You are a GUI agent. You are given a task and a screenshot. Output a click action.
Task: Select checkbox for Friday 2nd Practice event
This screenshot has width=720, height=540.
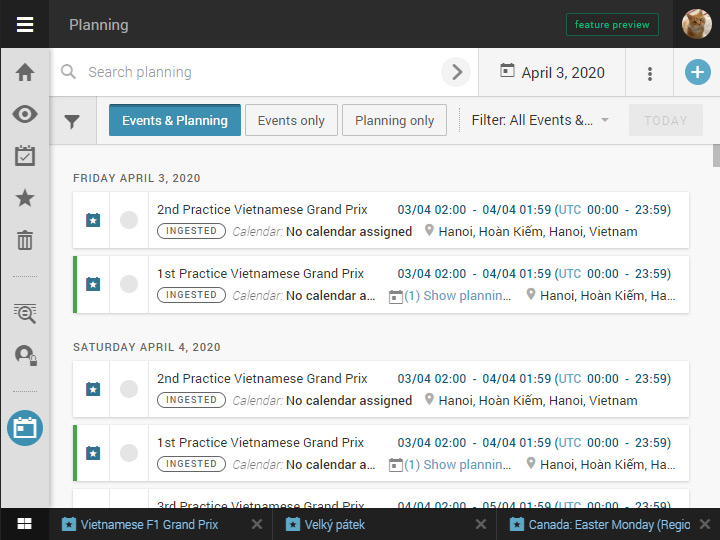click(129, 220)
